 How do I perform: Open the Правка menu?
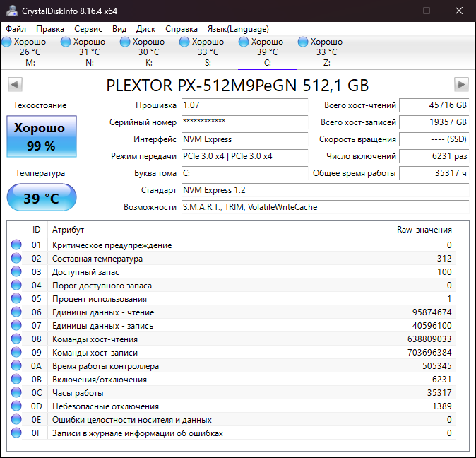point(50,29)
